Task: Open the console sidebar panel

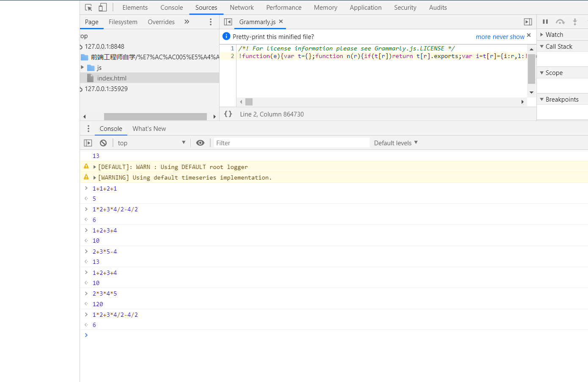Action: [x=88, y=143]
